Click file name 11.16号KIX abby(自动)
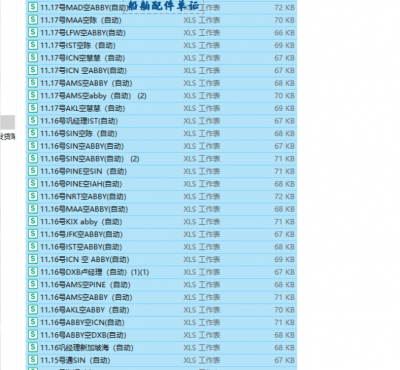The width and height of the screenshot is (400, 370). [81, 222]
